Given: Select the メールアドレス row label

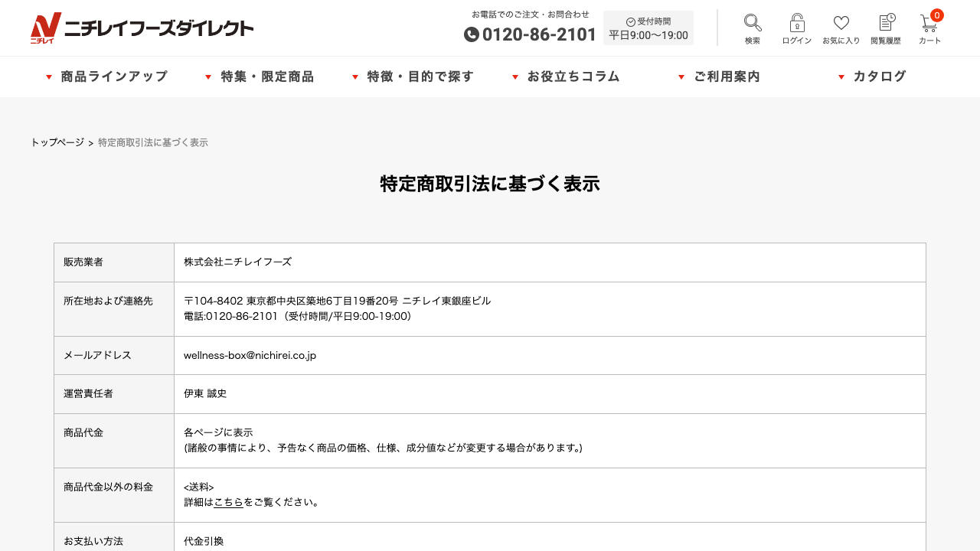Looking at the screenshot, I should (x=98, y=355).
